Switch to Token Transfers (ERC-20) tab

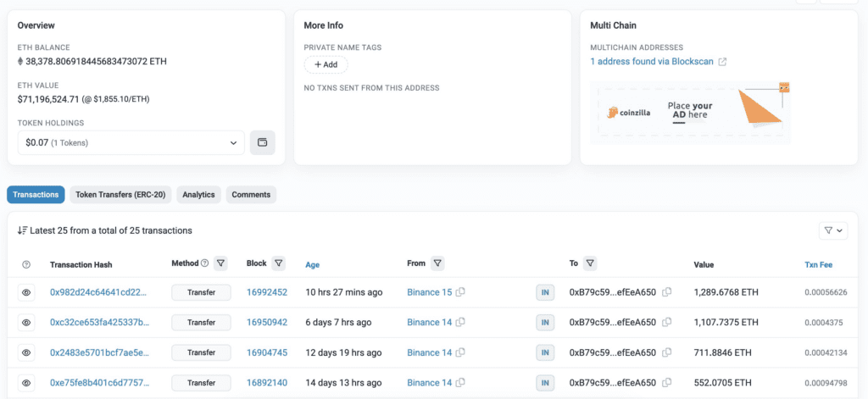120,195
